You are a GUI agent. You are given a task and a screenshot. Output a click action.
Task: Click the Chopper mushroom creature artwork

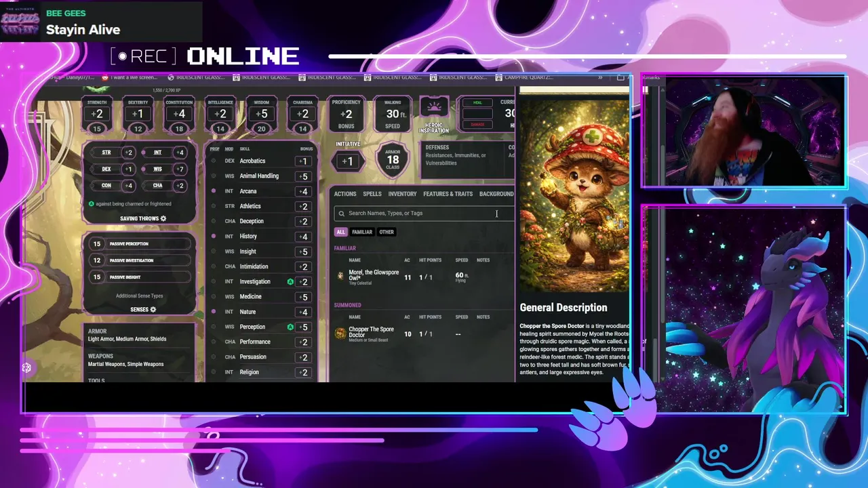coord(575,195)
